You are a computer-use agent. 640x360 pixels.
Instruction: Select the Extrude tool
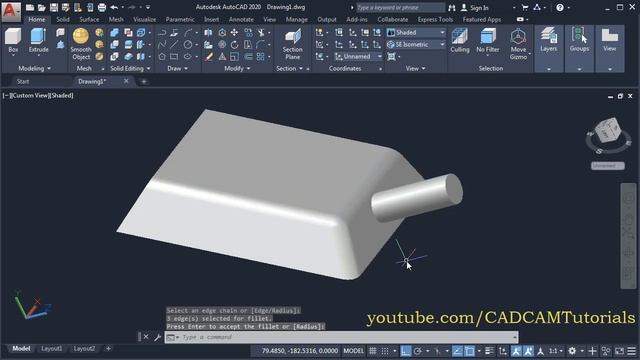(38, 41)
